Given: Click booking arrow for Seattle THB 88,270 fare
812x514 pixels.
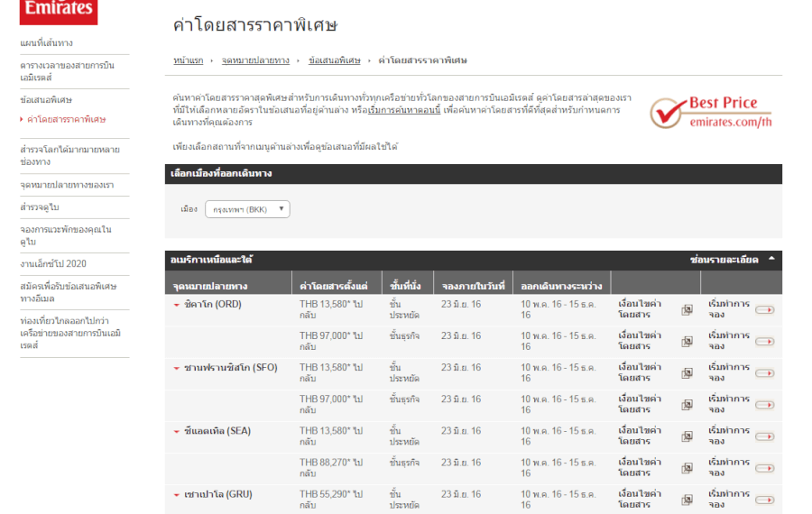Looking at the screenshot, I should (x=764, y=468).
